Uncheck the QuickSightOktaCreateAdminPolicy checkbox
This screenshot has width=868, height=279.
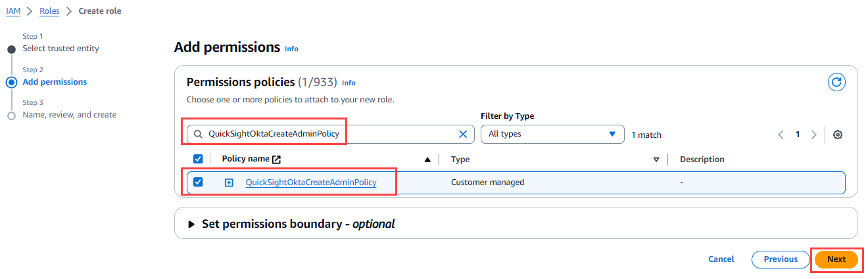tap(198, 182)
